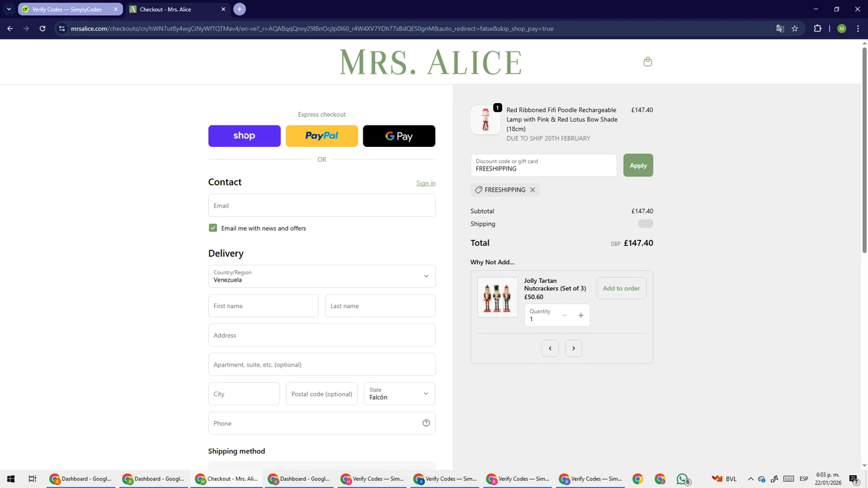Focus the Discount code or gift card field

coord(543,165)
